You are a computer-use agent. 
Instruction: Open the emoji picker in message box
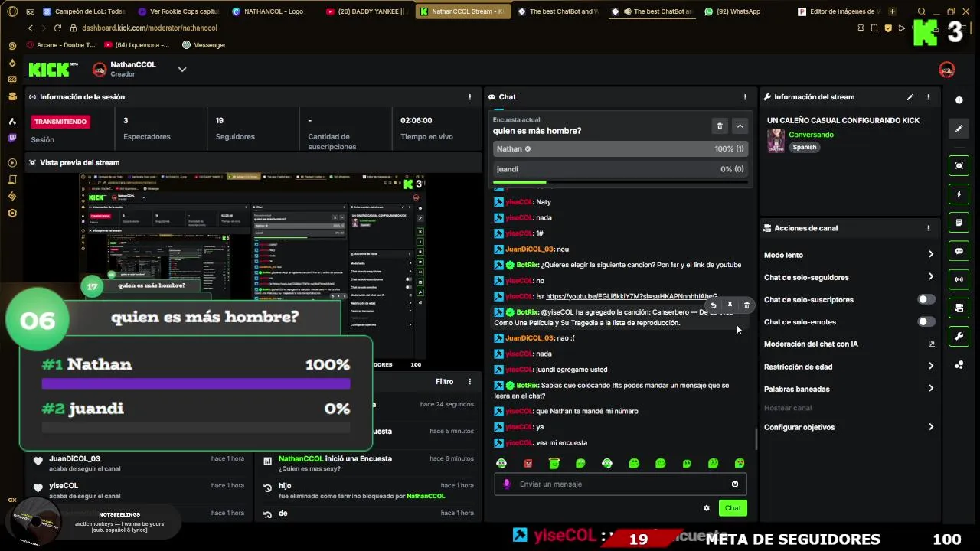pyautogui.click(x=734, y=484)
